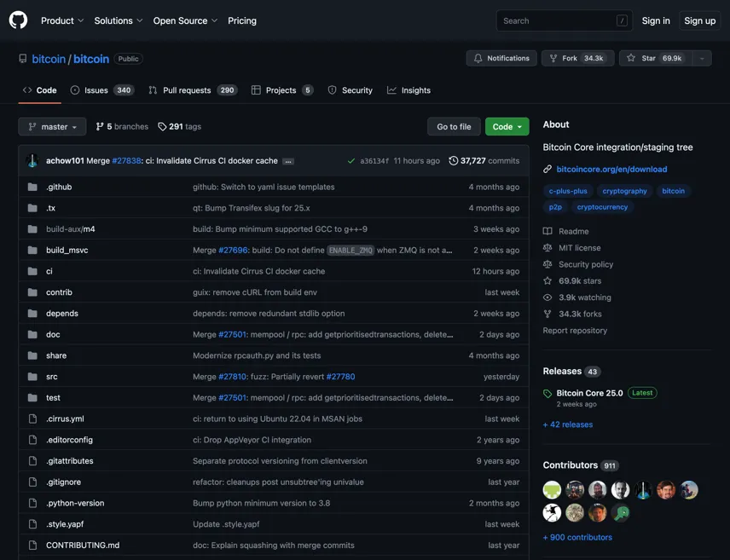Image resolution: width=730 pixels, height=560 pixels.
Task: Click the file icon for .gitignore
Action: (x=32, y=482)
